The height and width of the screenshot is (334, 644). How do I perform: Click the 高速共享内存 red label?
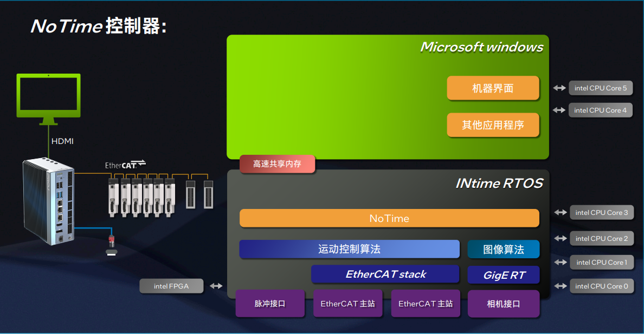coord(277,163)
